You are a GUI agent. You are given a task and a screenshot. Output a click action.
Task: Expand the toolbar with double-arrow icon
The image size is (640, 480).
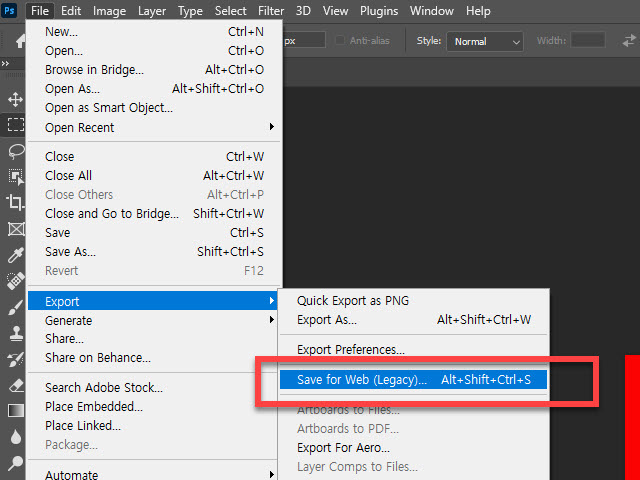coord(5,63)
